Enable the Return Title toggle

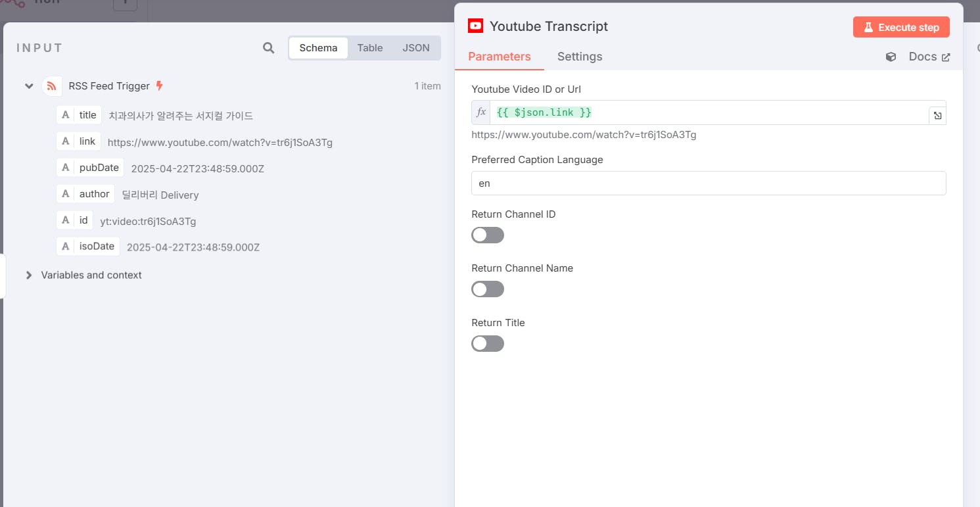coord(488,344)
